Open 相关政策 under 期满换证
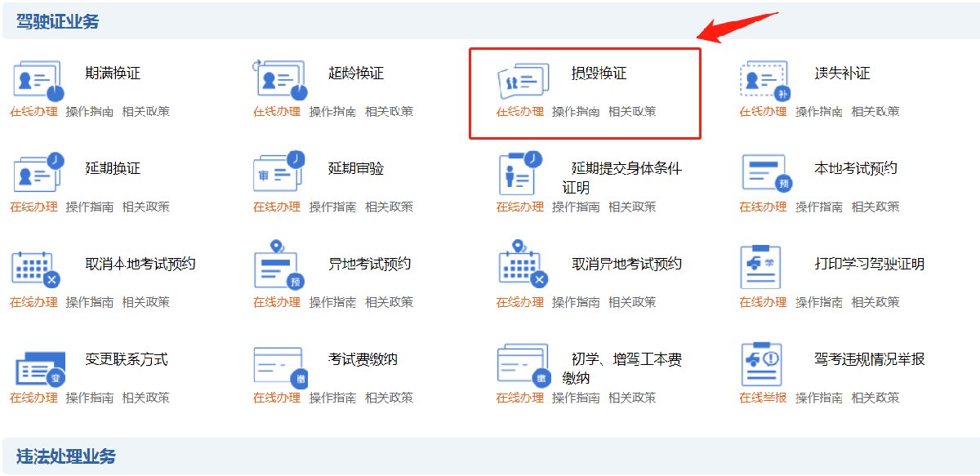Image resolution: width=980 pixels, height=476 pixels. point(146,112)
